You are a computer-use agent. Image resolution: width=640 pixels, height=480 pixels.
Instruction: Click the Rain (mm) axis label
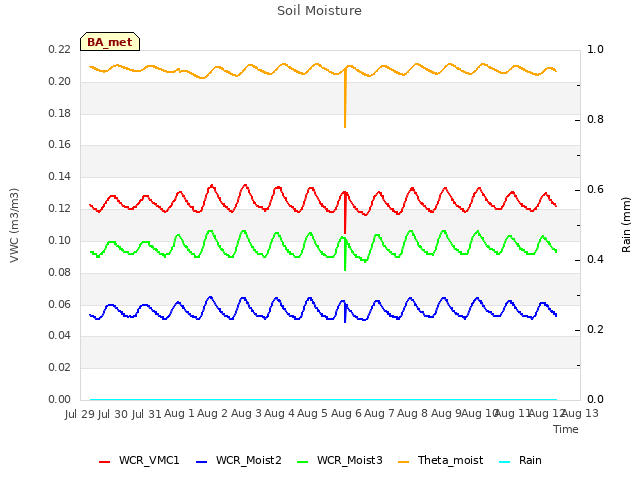pyautogui.click(x=626, y=225)
